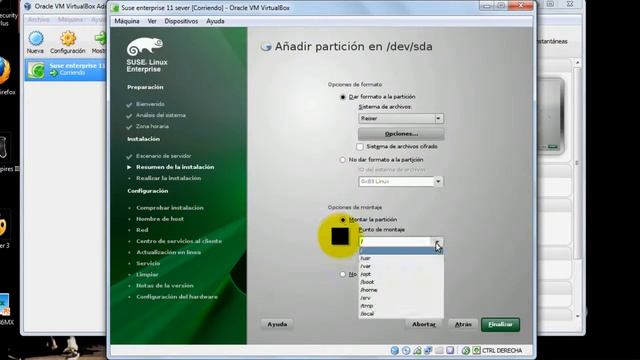This screenshot has width=640, height=360.
Task: Choose /var in mount point list
Action: tap(401, 266)
